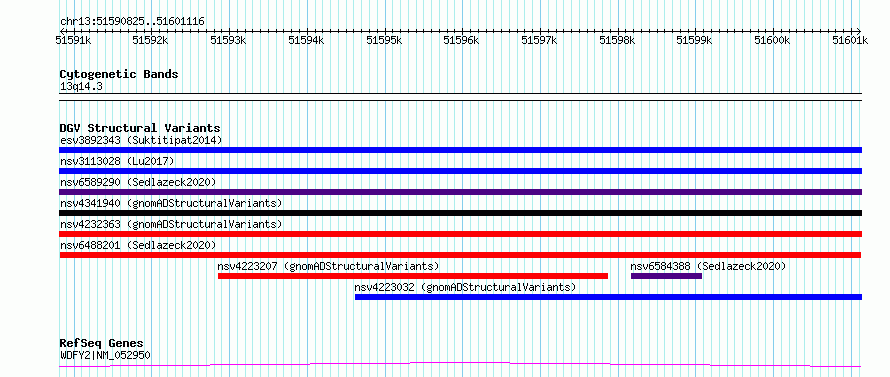
Task: Click the 51591k ruler position
Action: tap(73, 40)
